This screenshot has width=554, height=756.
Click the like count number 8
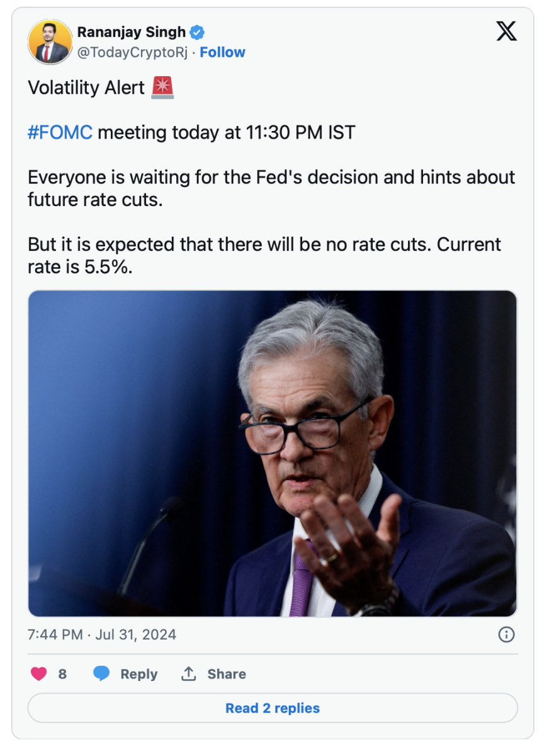coord(62,674)
